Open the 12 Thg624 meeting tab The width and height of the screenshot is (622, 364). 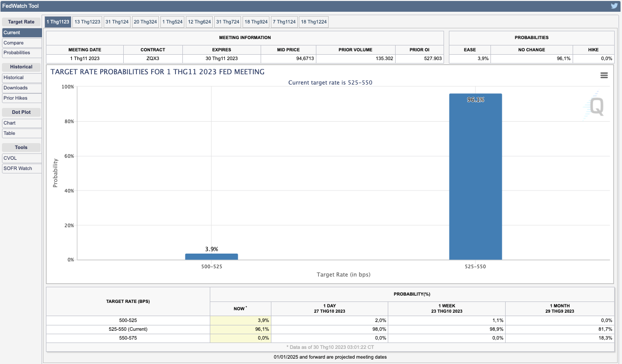[x=200, y=22]
